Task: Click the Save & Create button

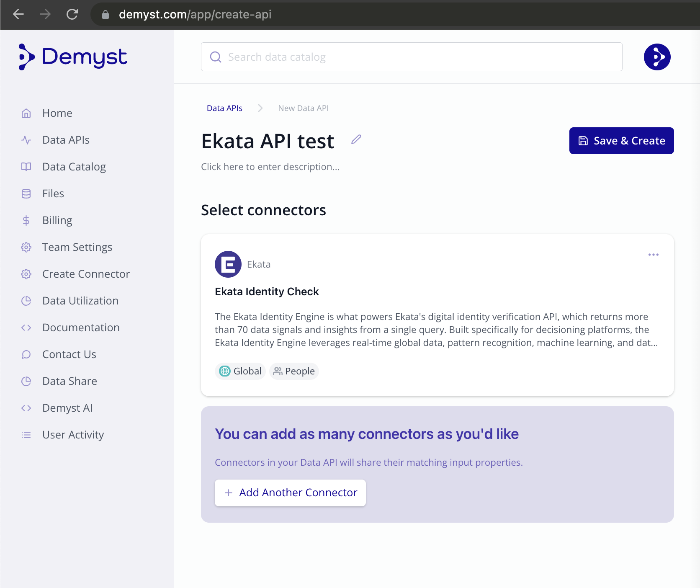Action: click(622, 141)
